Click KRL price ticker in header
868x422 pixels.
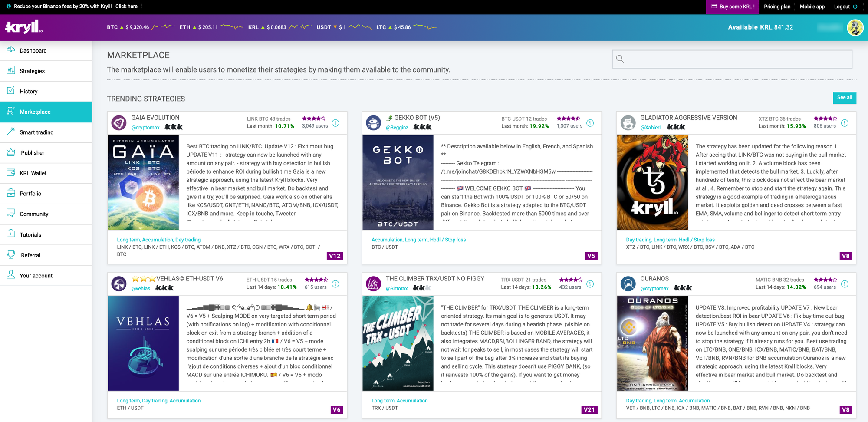(279, 27)
